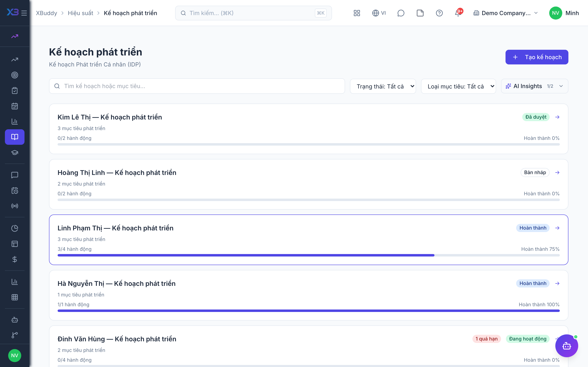The image size is (588, 367).
Task: Expand the AI Insights panel
Action: pyautogui.click(x=535, y=86)
